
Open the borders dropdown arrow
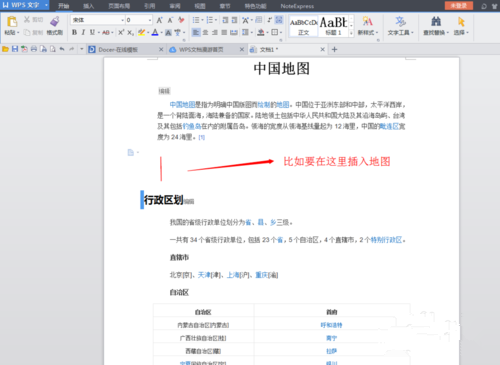point(281,32)
